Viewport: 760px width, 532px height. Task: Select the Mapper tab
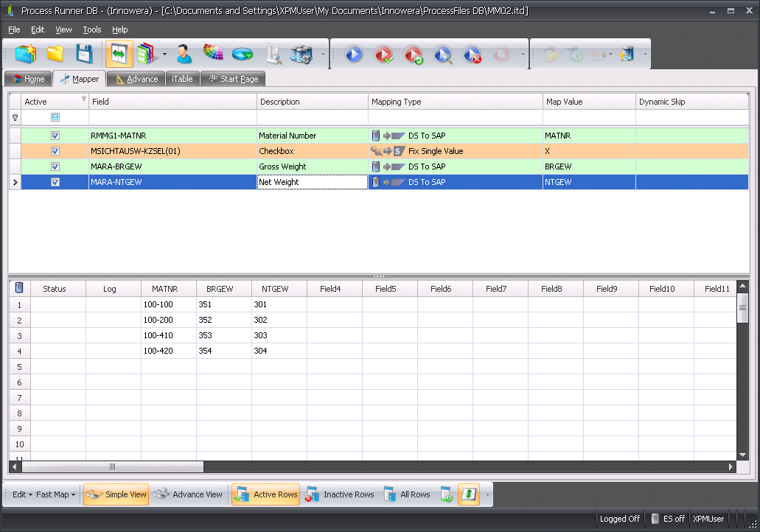(79, 79)
